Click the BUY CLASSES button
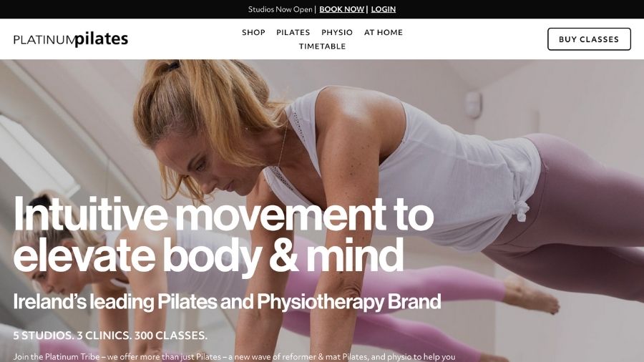Image resolution: width=644 pixels, height=362 pixels. click(589, 39)
